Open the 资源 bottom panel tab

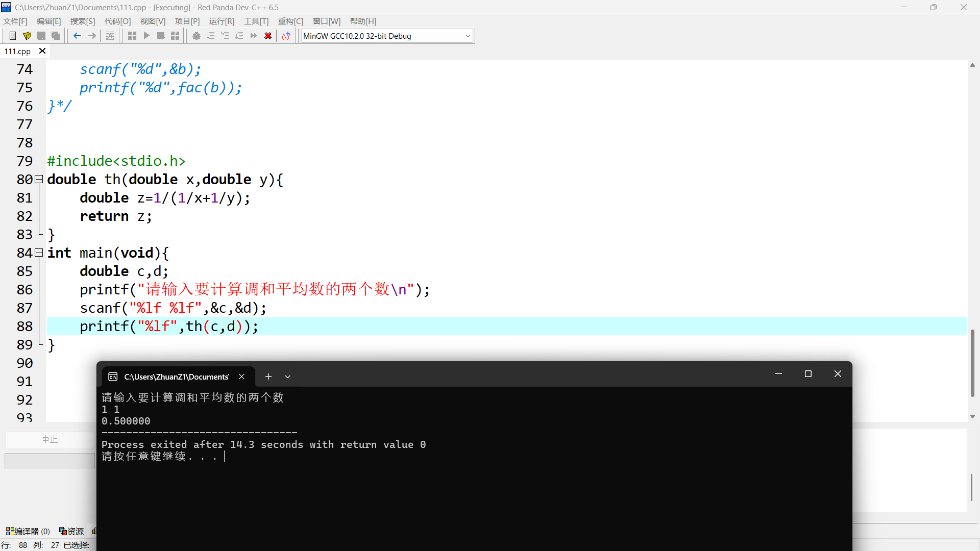pos(71,531)
